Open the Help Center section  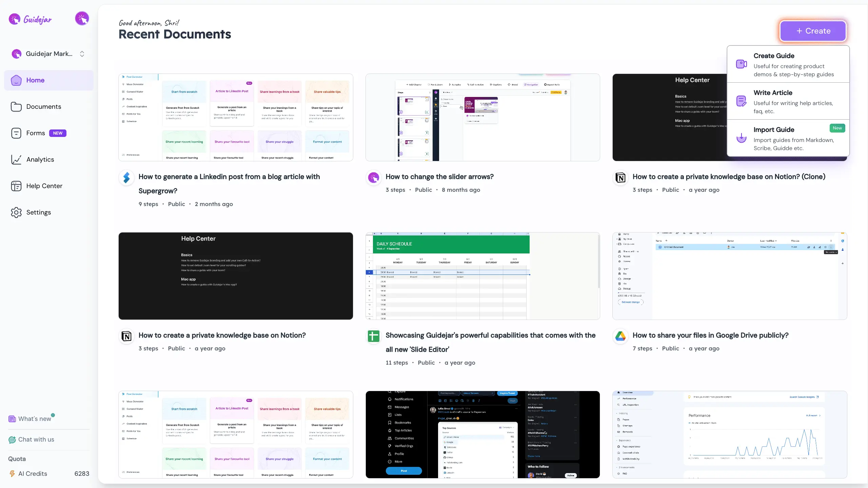49,186
